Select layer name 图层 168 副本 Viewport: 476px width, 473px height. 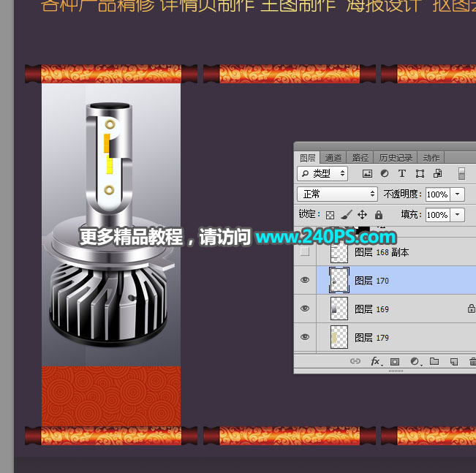pyautogui.click(x=382, y=252)
